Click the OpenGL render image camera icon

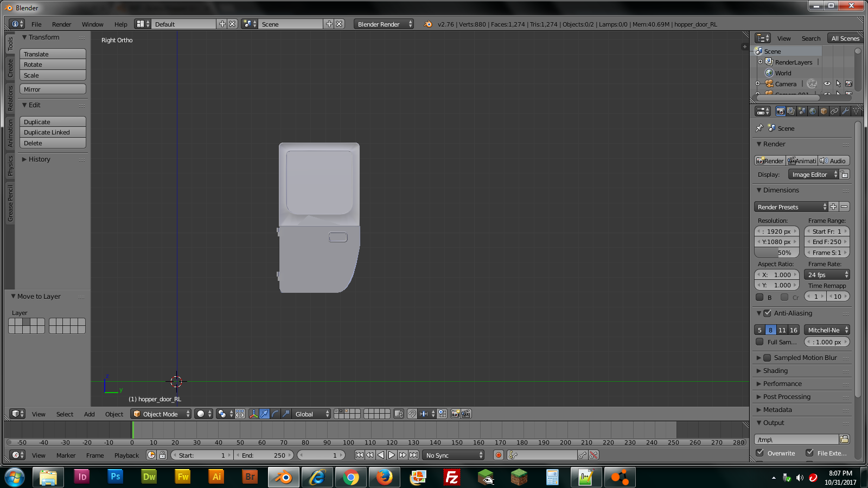(x=455, y=414)
